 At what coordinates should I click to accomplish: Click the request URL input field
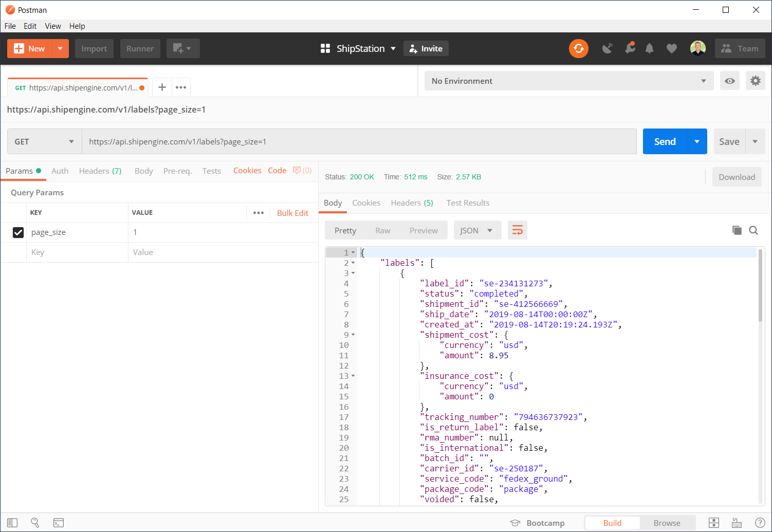[359, 141]
